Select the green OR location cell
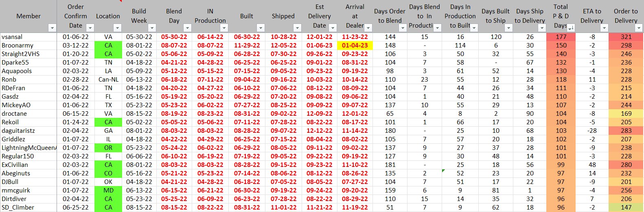 click(x=108, y=148)
